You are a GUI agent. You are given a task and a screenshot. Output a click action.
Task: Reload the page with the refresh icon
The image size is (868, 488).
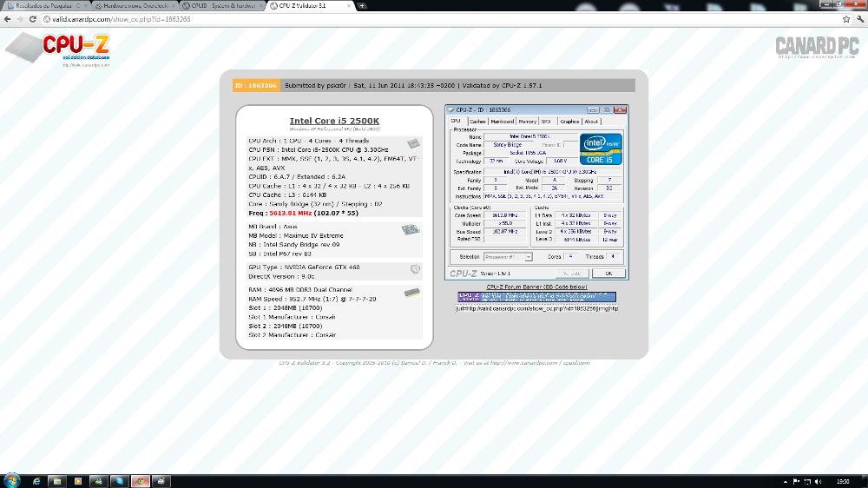click(33, 19)
